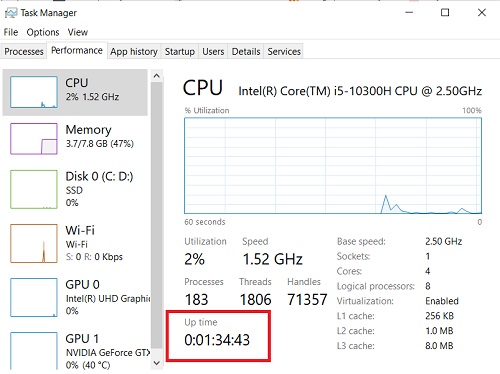500x374 pixels.
Task: Switch to the Startup tab
Action: coord(180,52)
